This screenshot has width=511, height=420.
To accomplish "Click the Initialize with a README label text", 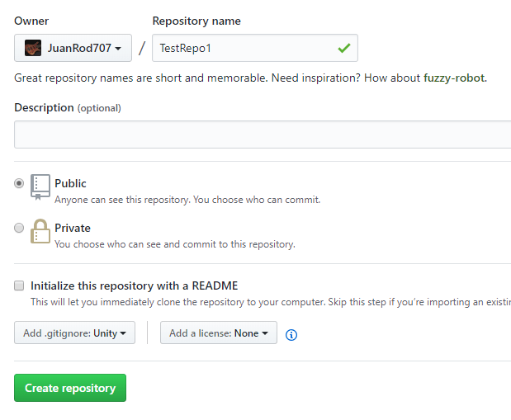I will pos(134,286).
